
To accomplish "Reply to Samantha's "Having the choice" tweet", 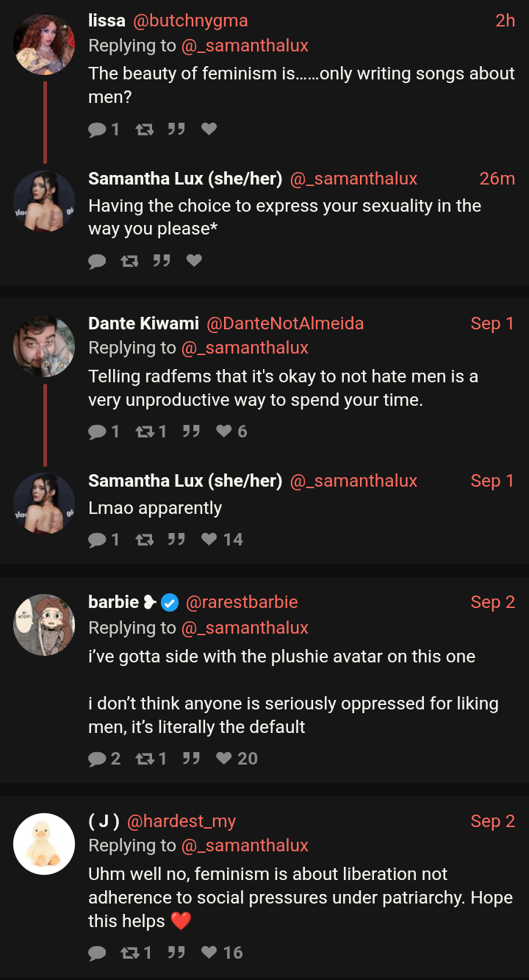I will (97, 261).
